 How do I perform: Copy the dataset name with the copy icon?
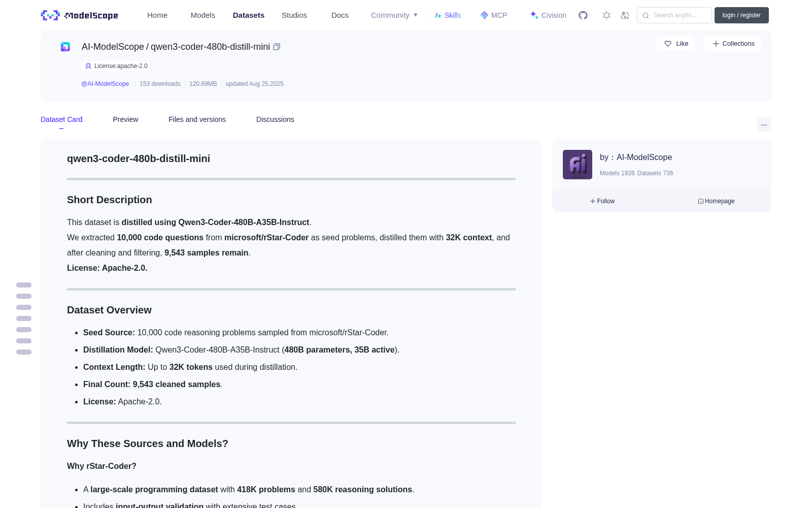point(277,47)
